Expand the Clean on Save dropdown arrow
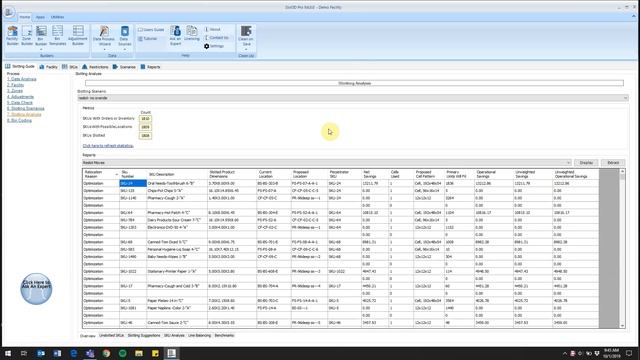 pos(246,49)
